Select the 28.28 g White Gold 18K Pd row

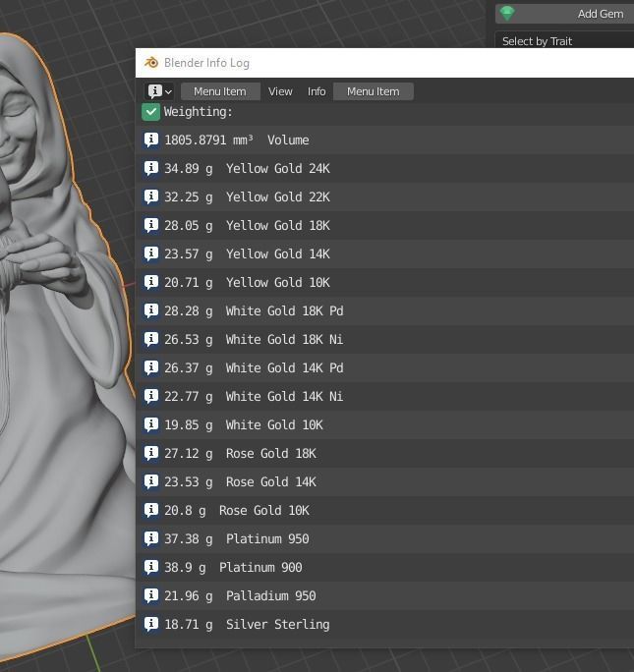(384, 311)
